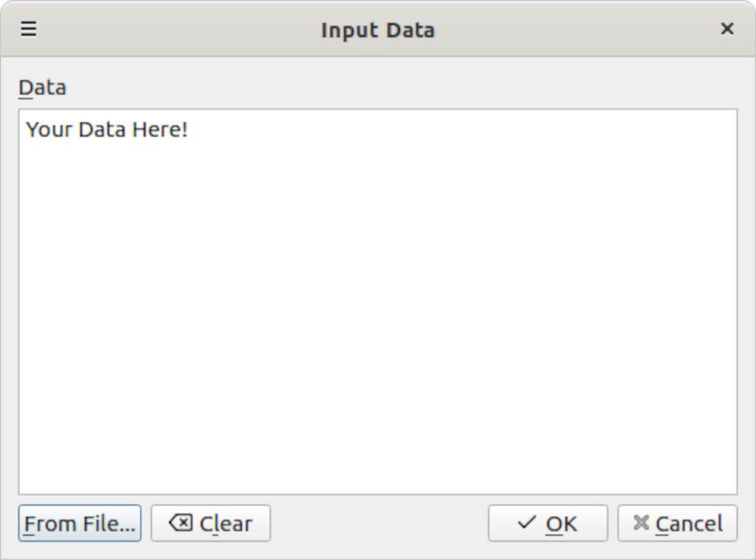Click the empty middle of the data box
Image resolution: width=756 pixels, height=560 pixels.
pyautogui.click(x=378, y=302)
